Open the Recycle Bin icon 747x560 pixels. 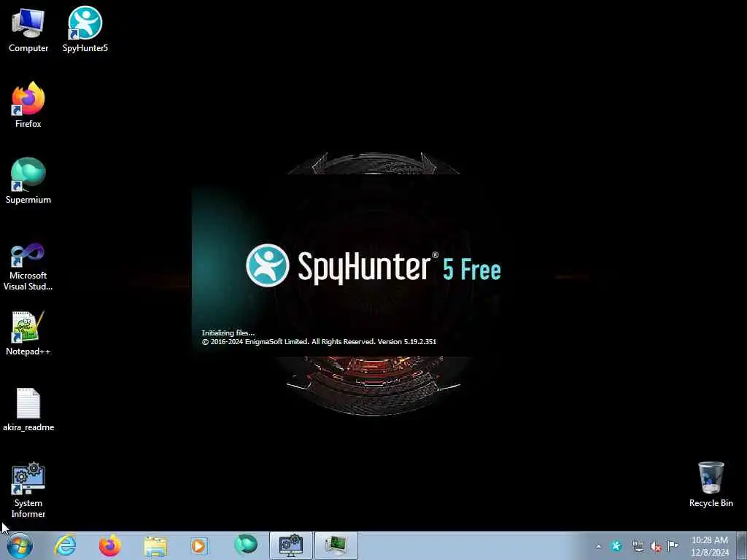point(711,485)
